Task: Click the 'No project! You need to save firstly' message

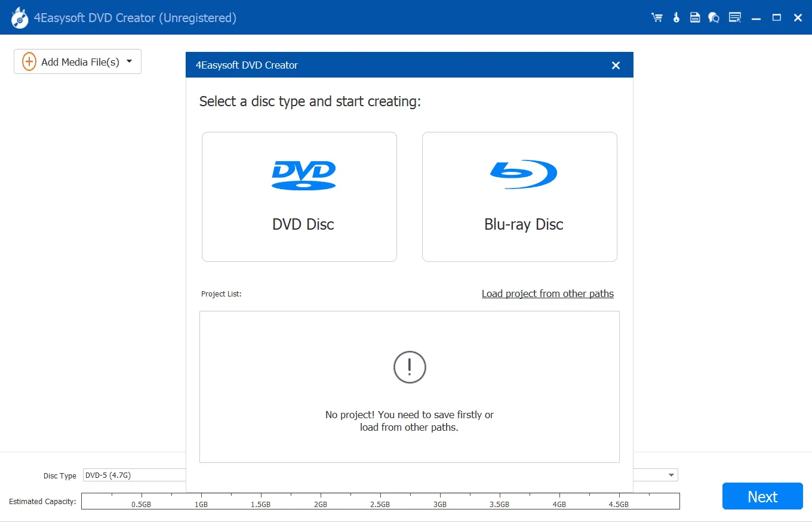Action: click(410, 421)
